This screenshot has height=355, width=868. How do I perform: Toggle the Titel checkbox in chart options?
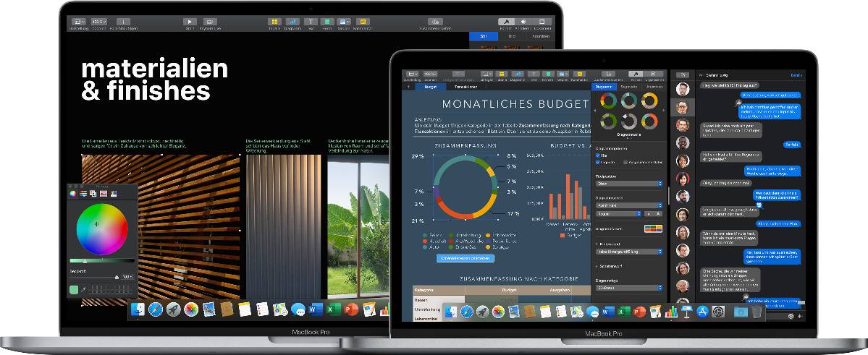(x=597, y=155)
